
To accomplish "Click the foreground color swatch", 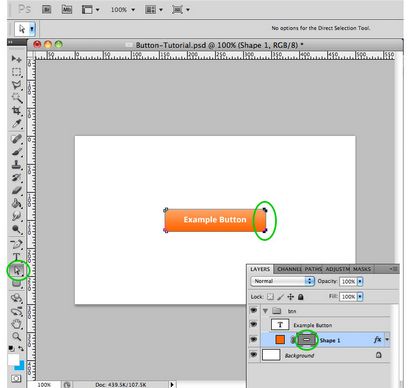I will point(13,359).
